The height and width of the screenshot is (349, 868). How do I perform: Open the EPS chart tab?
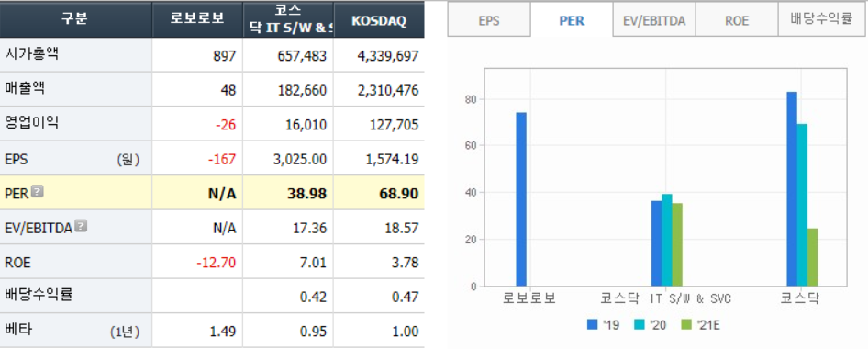pyautogui.click(x=489, y=20)
